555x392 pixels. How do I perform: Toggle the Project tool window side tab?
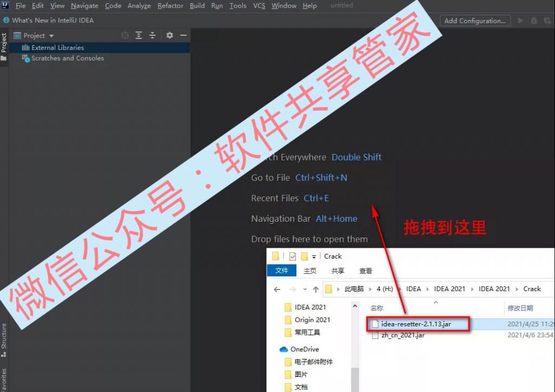[x=4, y=47]
